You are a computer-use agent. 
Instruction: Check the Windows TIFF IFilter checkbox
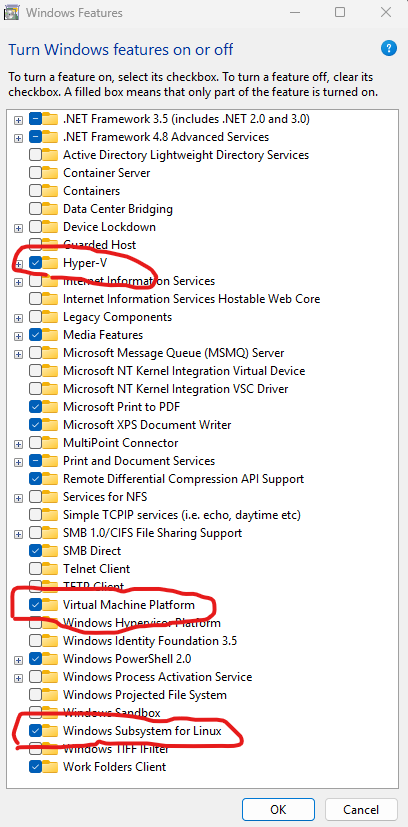click(x=35, y=748)
